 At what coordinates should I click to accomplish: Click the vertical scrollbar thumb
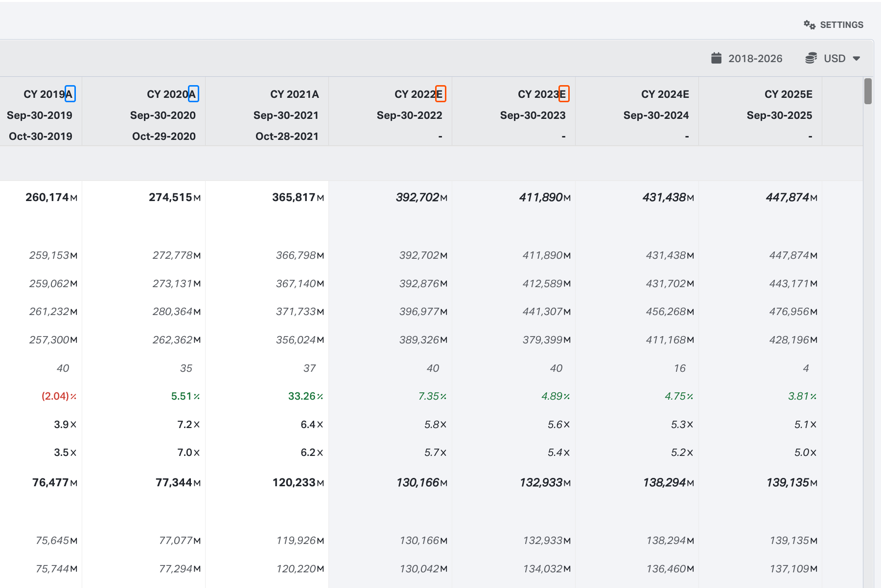point(868,91)
